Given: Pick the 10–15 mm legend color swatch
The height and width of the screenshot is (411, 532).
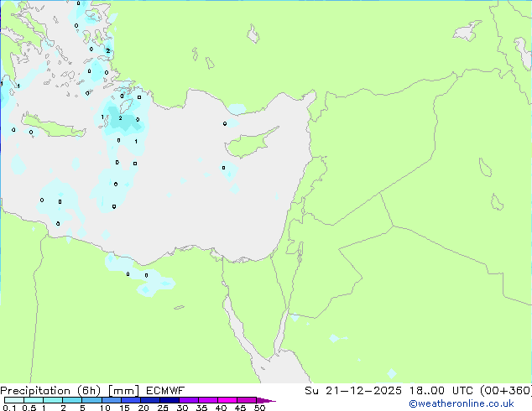Looking at the screenshot, I should click(x=112, y=400).
